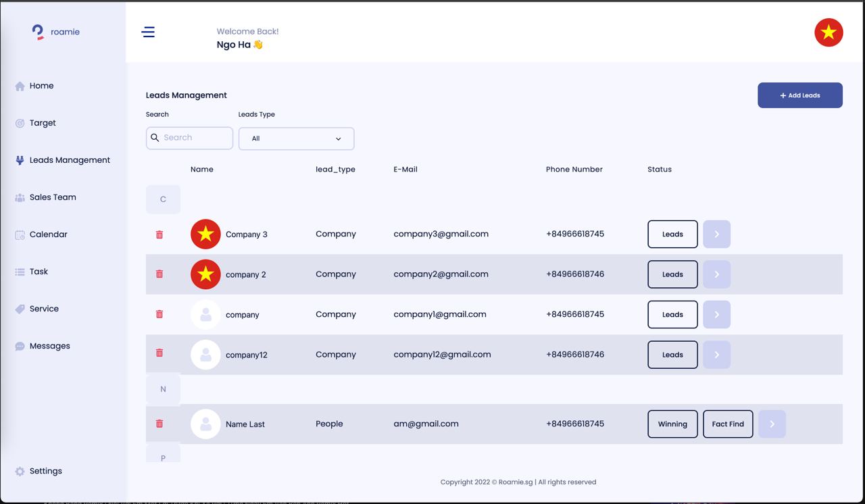
Task: Click trash icon for company 2 row
Action: [x=159, y=274]
